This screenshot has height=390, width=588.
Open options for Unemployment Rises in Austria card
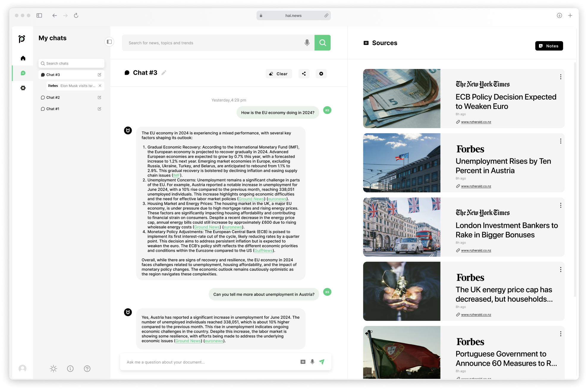(561, 141)
